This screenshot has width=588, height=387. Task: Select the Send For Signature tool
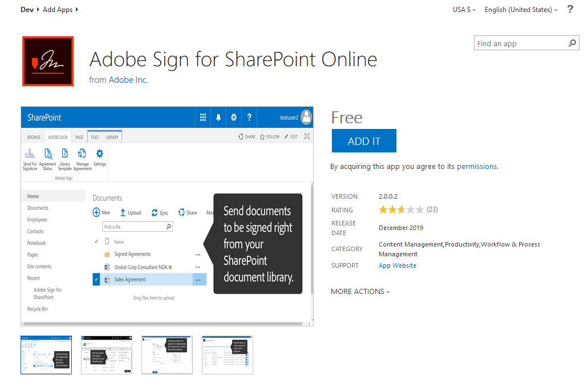click(30, 157)
